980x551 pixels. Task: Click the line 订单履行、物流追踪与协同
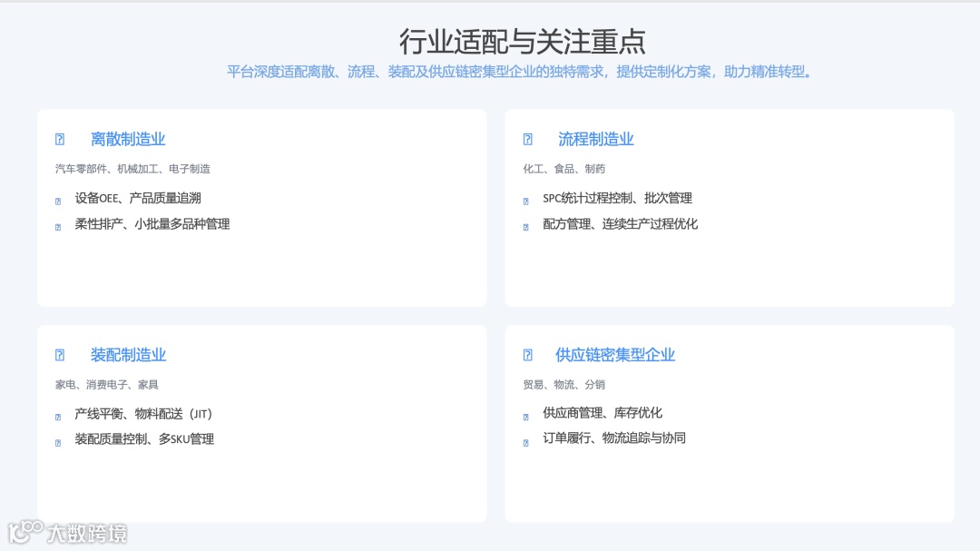click(614, 438)
